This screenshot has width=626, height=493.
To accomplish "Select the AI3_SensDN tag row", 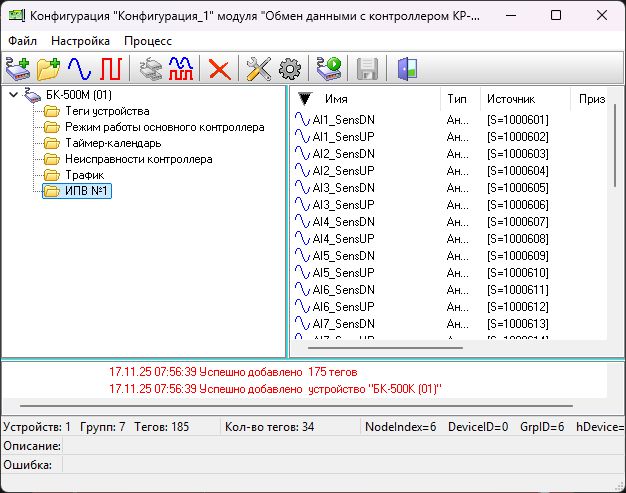I will [x=343, y=188].
